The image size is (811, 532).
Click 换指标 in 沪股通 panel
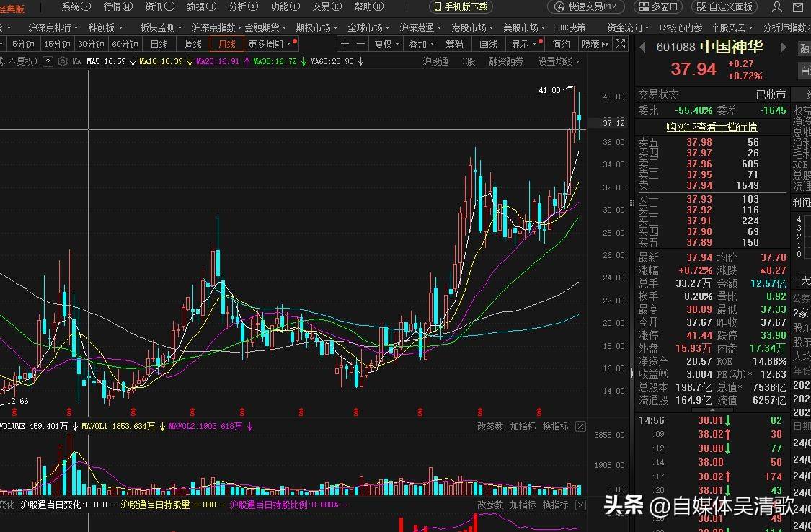556,505
